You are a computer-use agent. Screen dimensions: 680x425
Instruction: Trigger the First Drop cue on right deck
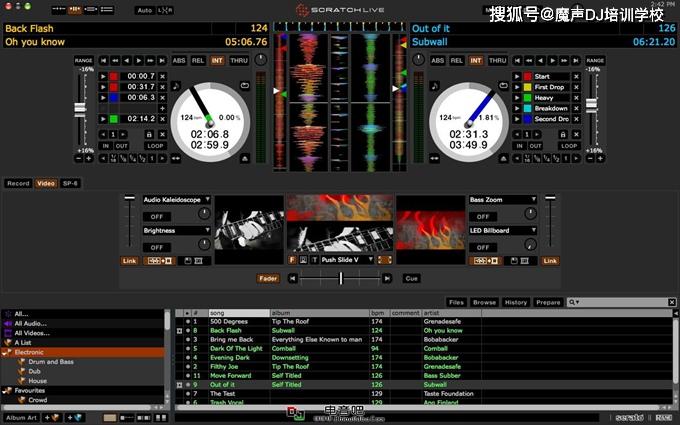coord(517,87)
